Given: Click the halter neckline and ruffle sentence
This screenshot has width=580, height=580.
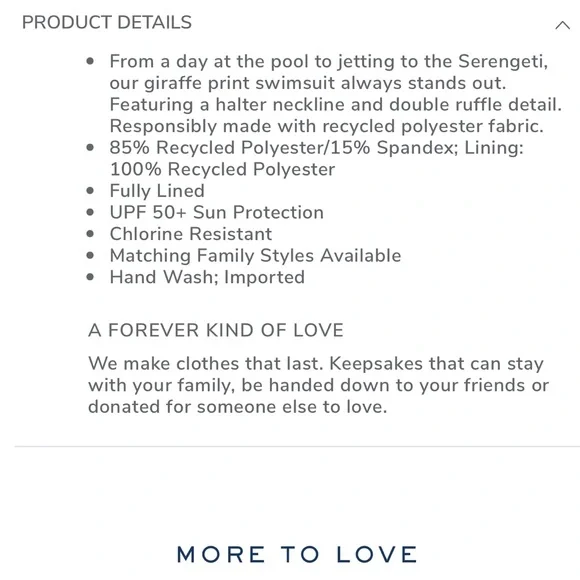Looking at the screenshot, I should point(335,105).
